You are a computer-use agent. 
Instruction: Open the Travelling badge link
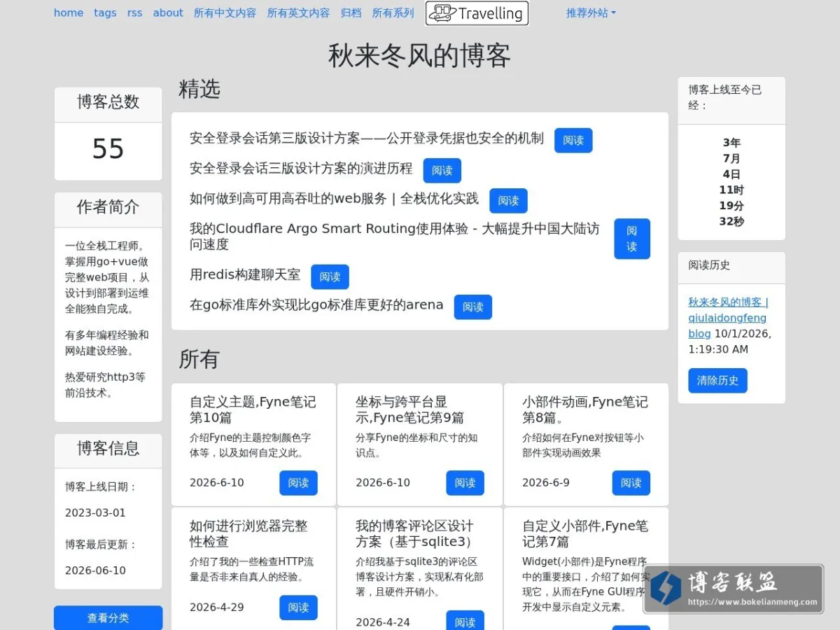(x=477, y=13)
